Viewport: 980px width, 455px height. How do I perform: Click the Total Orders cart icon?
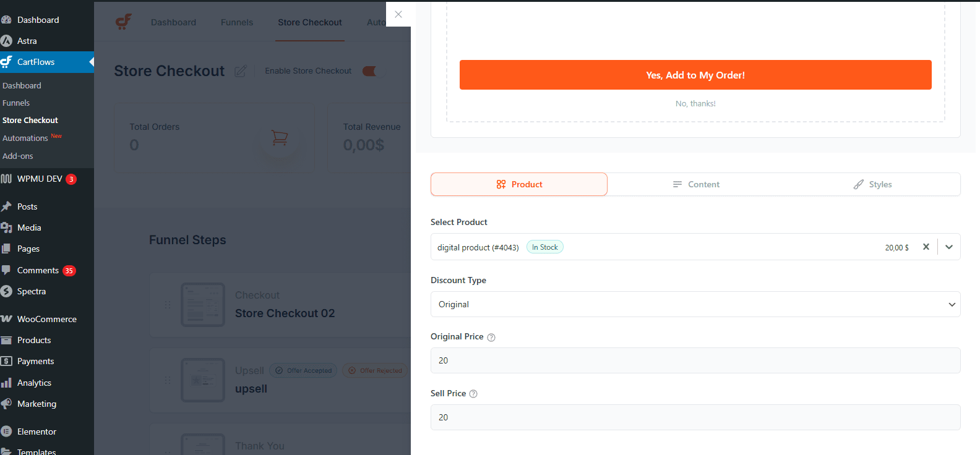[280, 138]
